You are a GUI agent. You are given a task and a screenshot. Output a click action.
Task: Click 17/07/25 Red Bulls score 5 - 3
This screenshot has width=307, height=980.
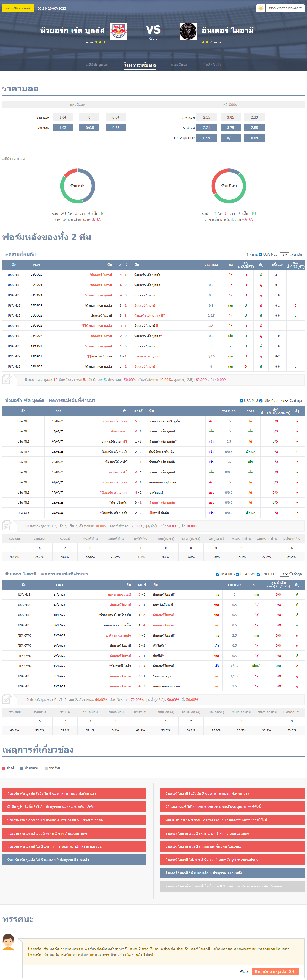(x=138, y=421)
